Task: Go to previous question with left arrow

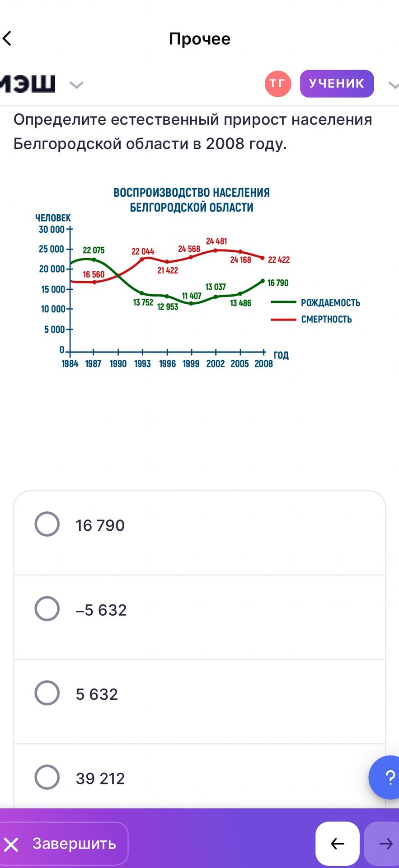Action: pyautogui.click(x=337, y=844)
